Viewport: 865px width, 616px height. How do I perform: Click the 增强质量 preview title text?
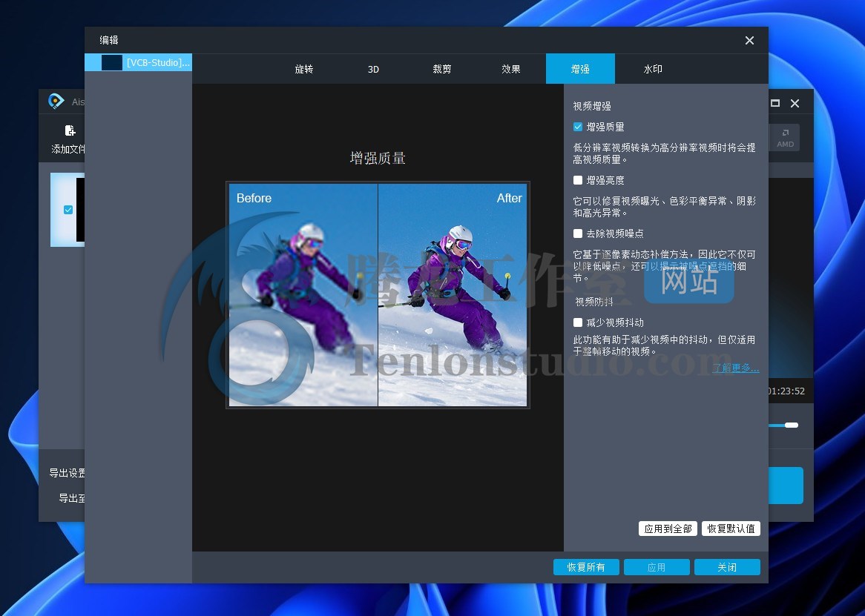tap(378, 159)
